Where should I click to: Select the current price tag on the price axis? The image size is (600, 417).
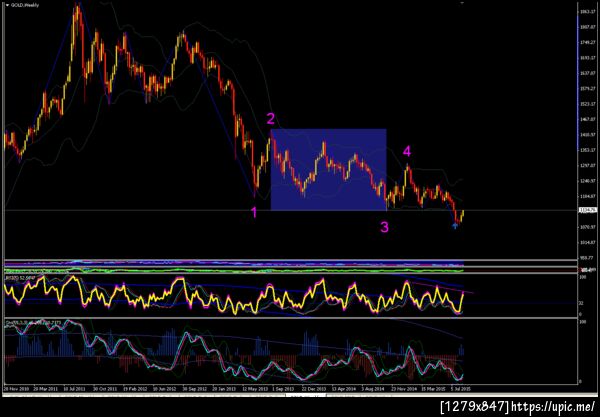[587, 210]
